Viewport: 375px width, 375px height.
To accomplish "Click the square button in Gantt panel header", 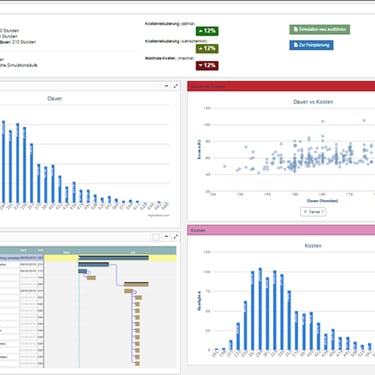I will (x=156, y=237).
